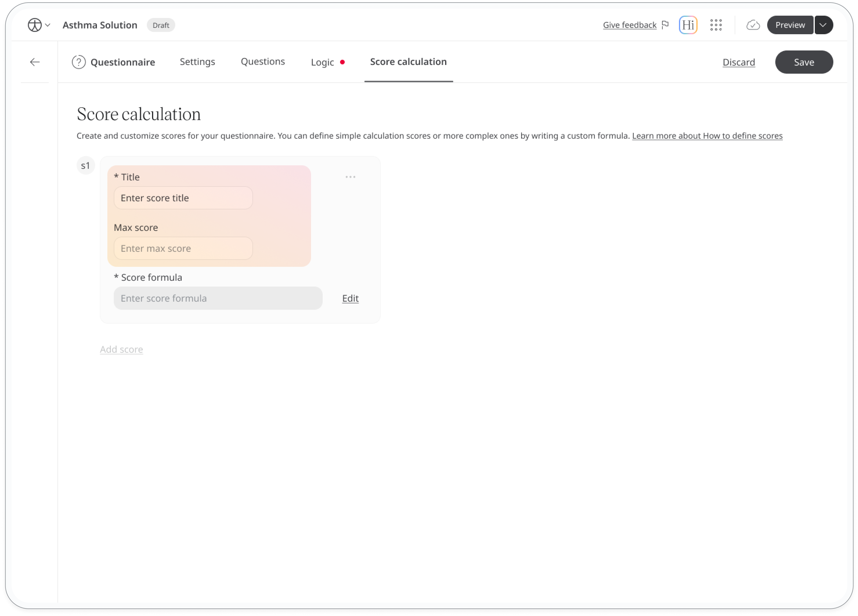Click the grid/apps icon in top bar
Screen dimensions: 858x616
coord(717,25)
